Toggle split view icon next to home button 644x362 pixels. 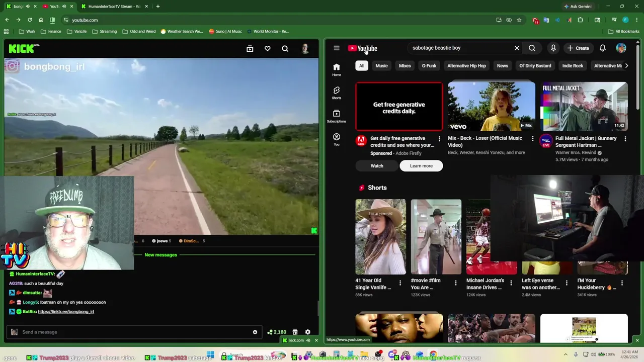[x=52, y=20]
